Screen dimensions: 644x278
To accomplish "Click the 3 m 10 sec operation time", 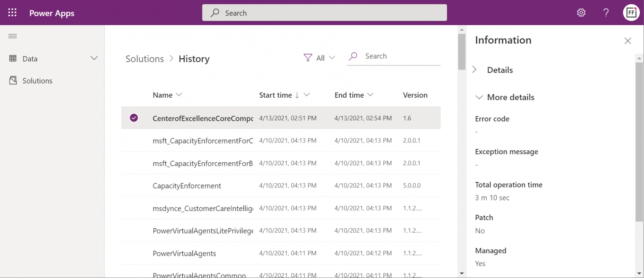I will tap(492, 197).
